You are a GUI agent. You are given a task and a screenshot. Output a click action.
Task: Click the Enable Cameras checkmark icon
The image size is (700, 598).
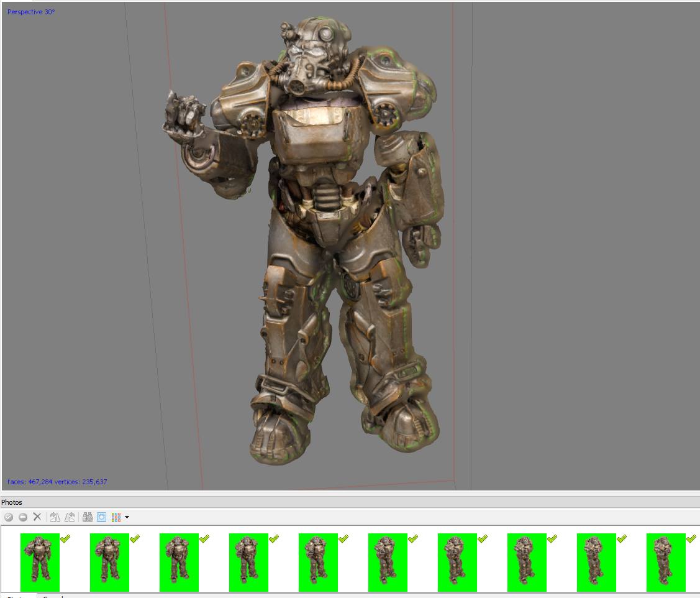[9, 517]
